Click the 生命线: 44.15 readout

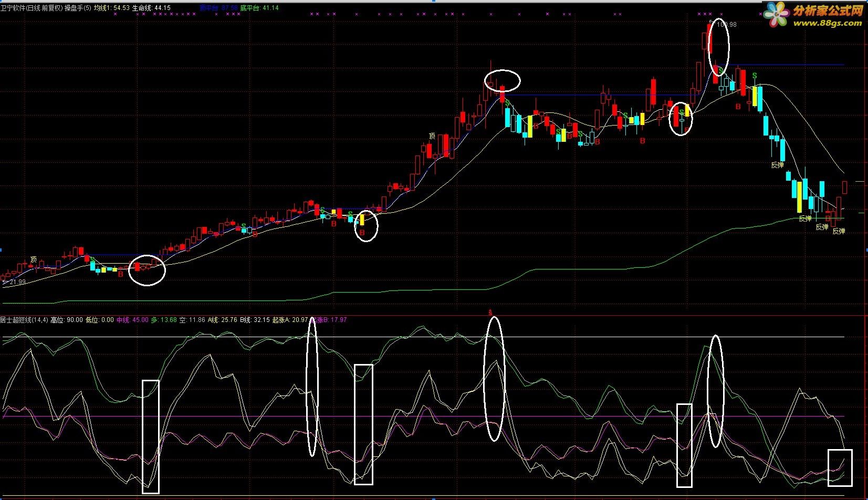coord(151,8)
